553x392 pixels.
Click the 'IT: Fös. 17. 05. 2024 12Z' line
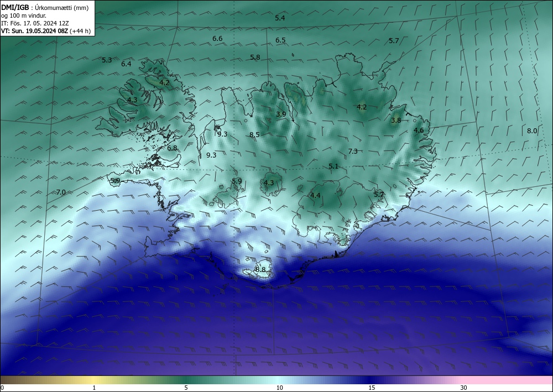34,23
